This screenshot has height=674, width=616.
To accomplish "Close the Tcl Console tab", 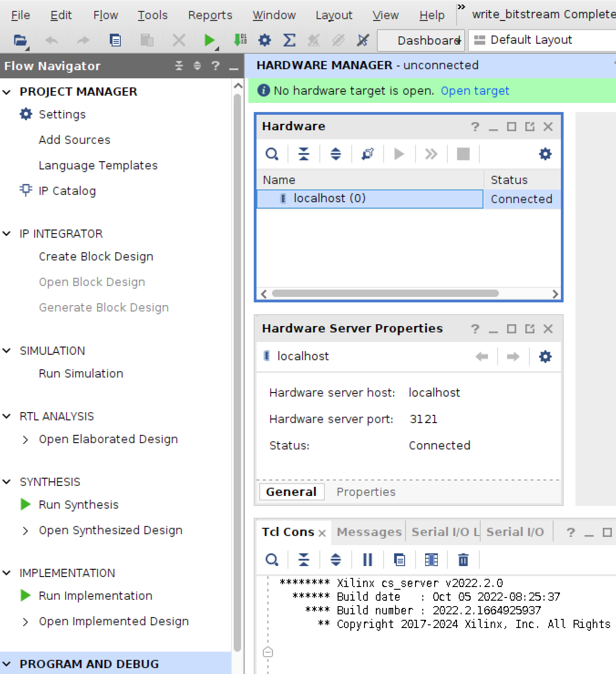I will pyautogui.click(x=322, y=533).
